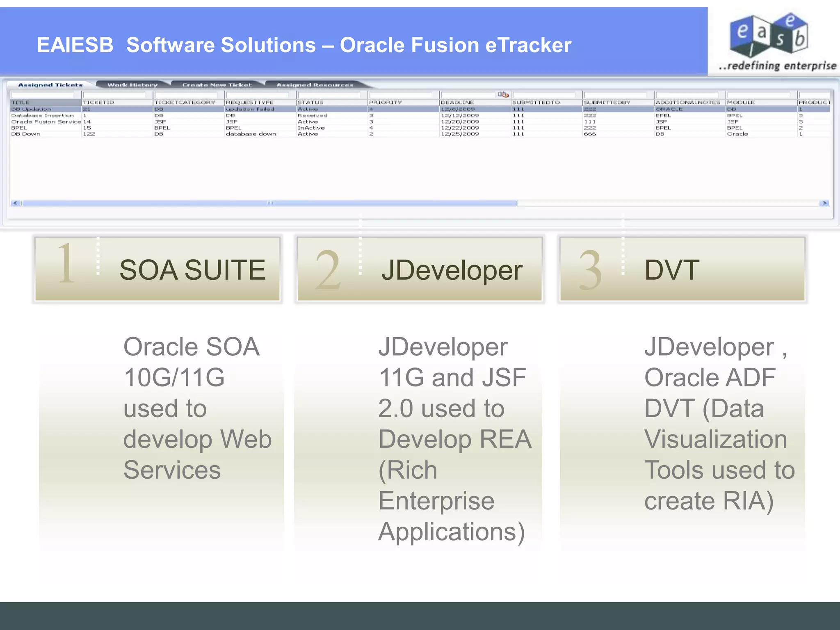
Task: Click the PRIORITY filter input field
Action: pyautogui.click(x=401, y=95)
